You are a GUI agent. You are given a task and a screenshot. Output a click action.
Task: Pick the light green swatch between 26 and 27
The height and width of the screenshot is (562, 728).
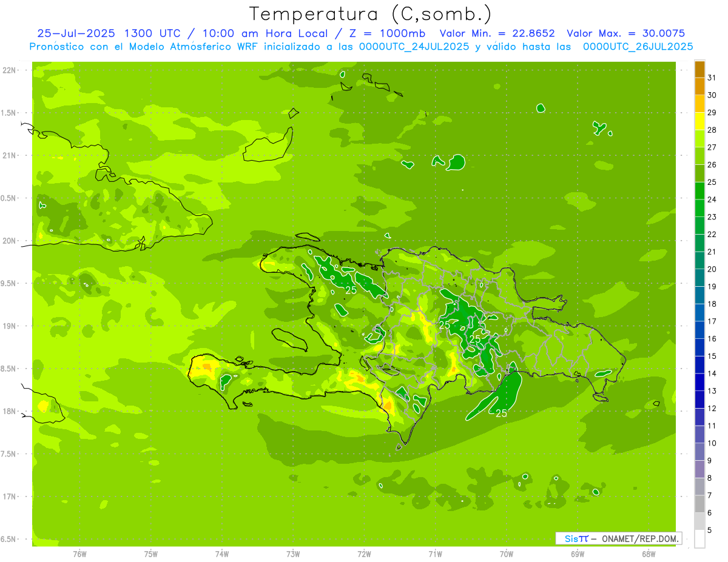[x=699, y=156]
